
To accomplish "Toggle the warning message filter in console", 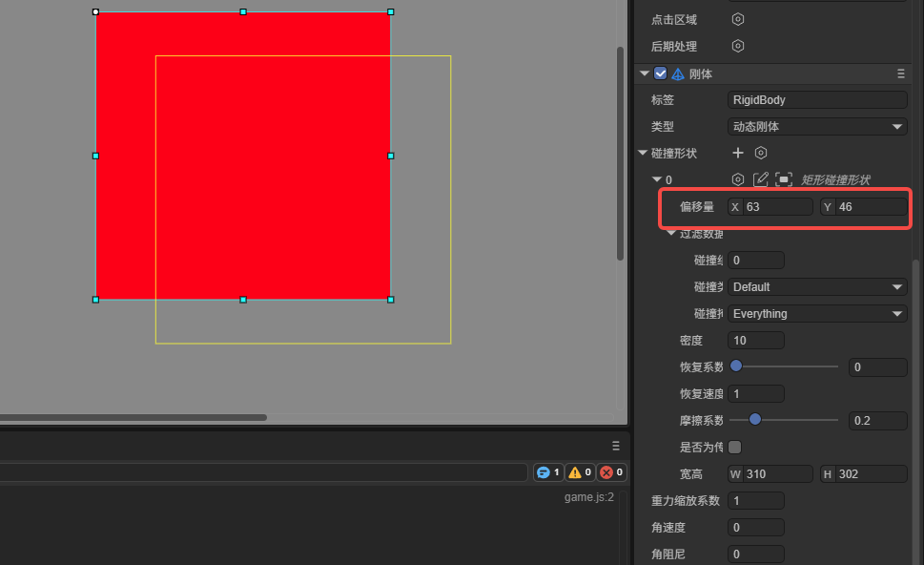I will pos(580,472).
